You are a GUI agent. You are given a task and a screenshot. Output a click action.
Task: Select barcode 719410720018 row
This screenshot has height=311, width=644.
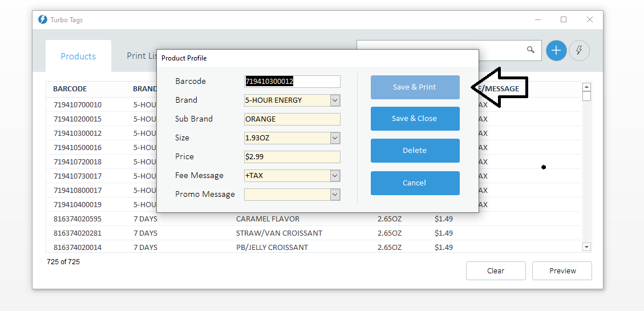(x=77, y=162)
